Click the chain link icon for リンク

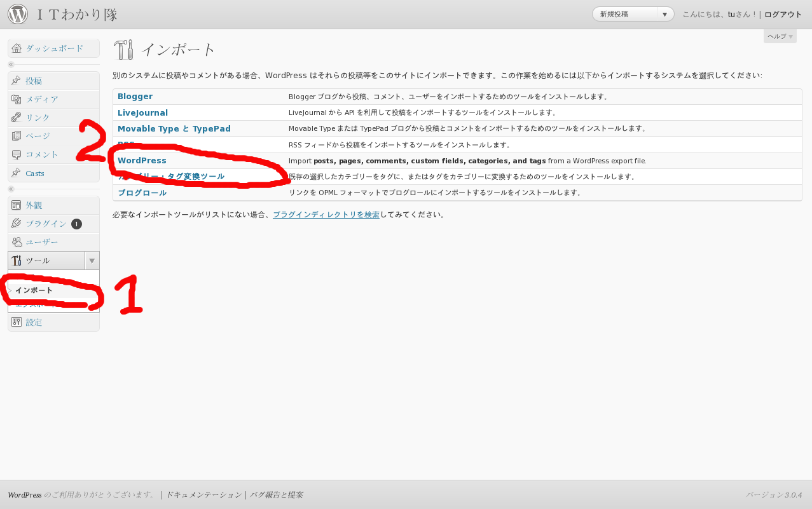click(17, 118)
